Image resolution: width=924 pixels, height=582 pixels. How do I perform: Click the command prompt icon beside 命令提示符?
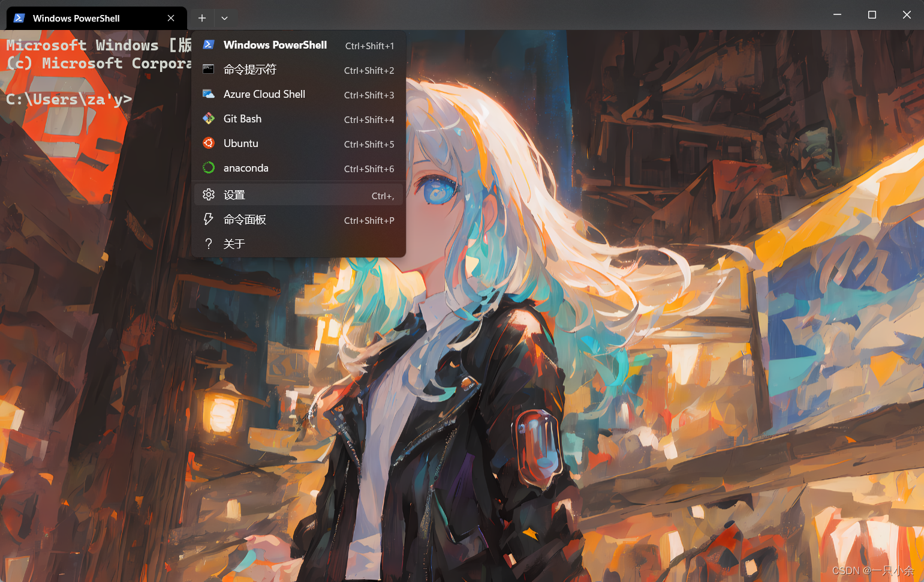click(209, 69)
